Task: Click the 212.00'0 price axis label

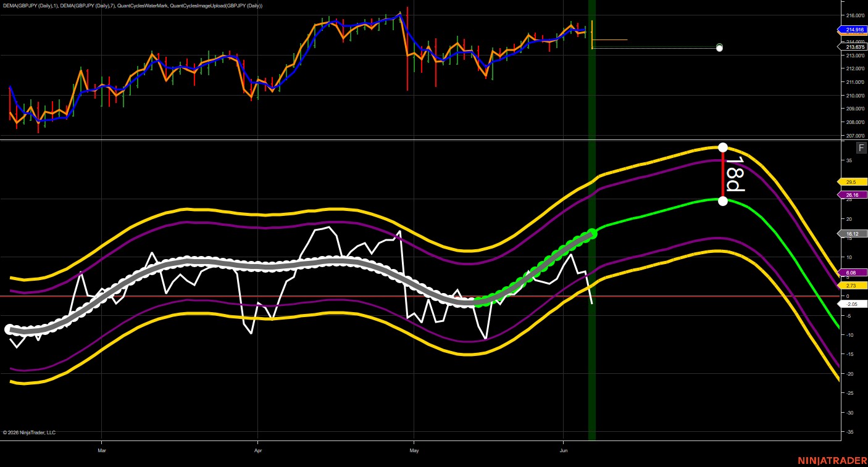Action: click(x=855, y=68)
